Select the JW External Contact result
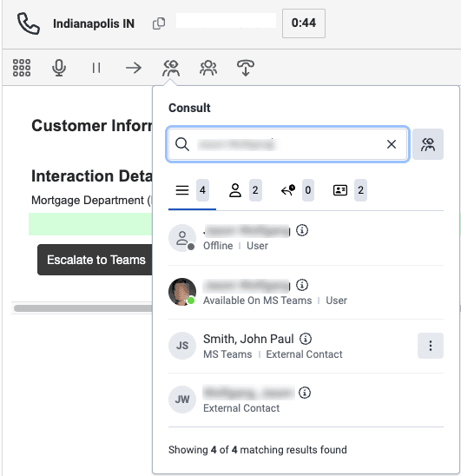This screenshot has width=461, height=476. 306,400
